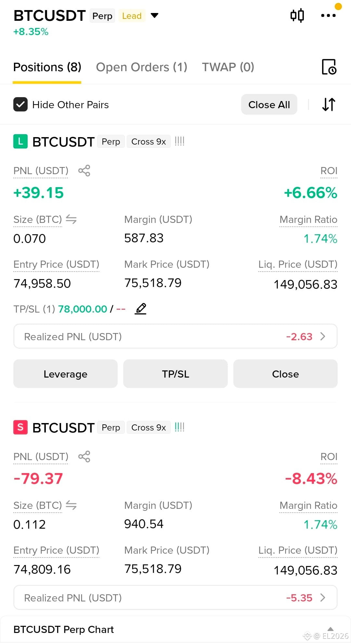This screenshot has height=644, width=351.
Task: Tap the sort positions arrows icon
Action: point(329,105)
